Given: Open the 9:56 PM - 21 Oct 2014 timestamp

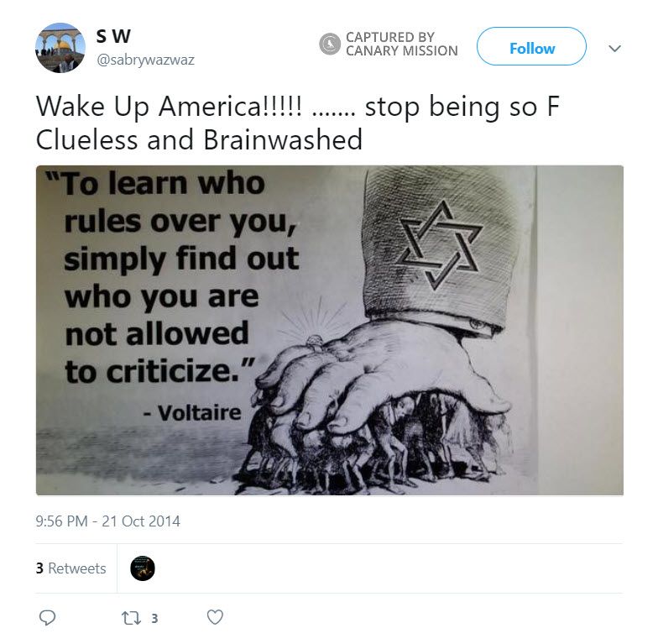Looking at the screenshot, I should [x=107, y=521].
